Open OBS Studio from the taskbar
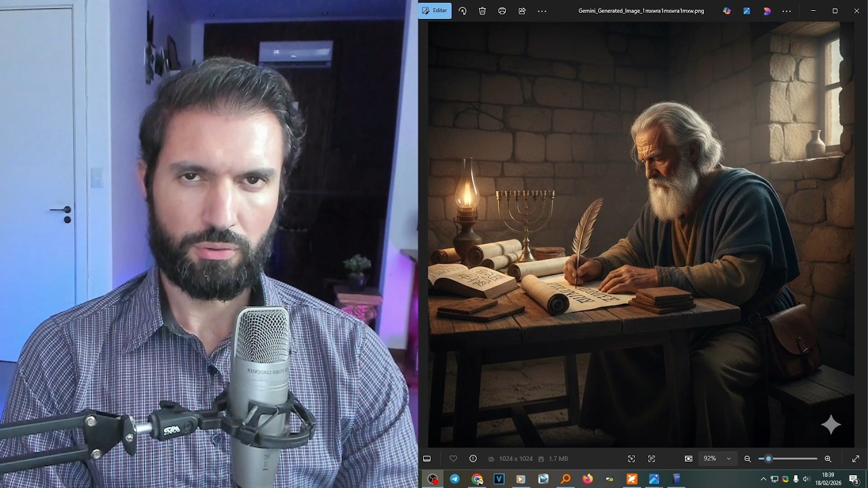868x488 pixels. 433,479
